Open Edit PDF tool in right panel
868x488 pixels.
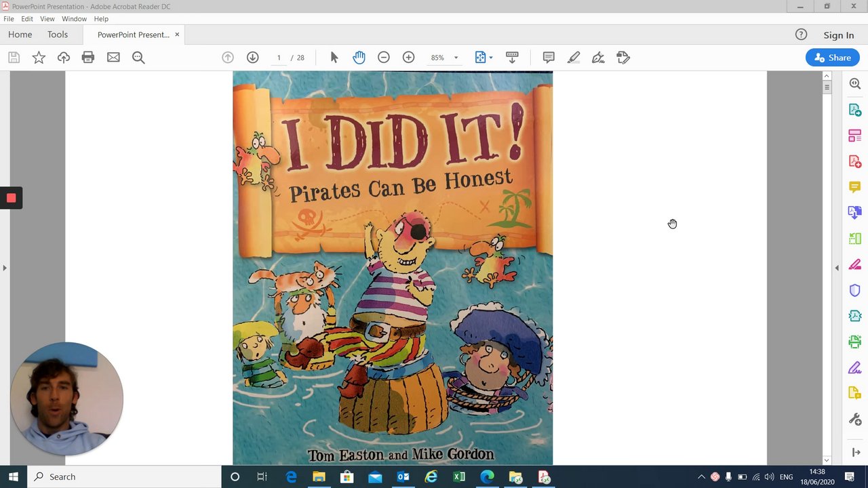[855, 136]
